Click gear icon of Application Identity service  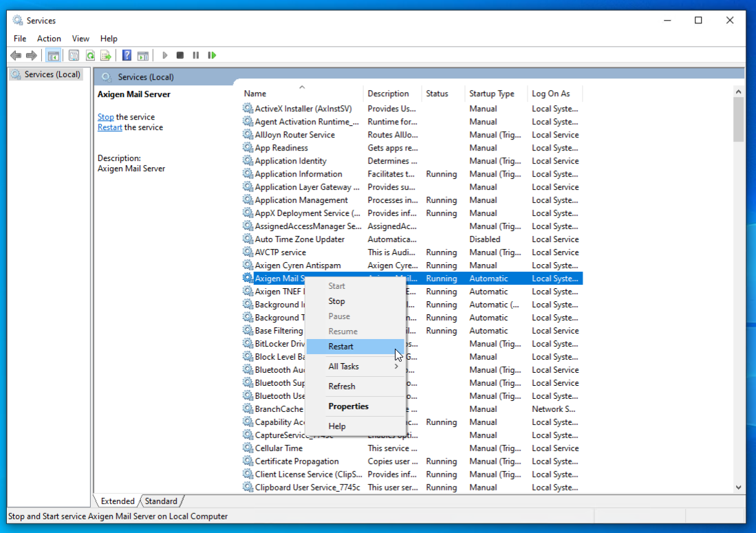248,160
